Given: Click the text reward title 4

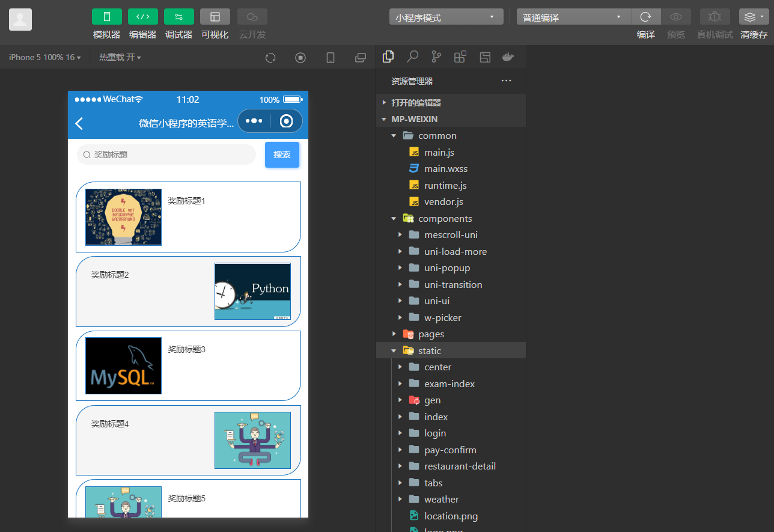Looking at the screenshot, I should [110, 424].
